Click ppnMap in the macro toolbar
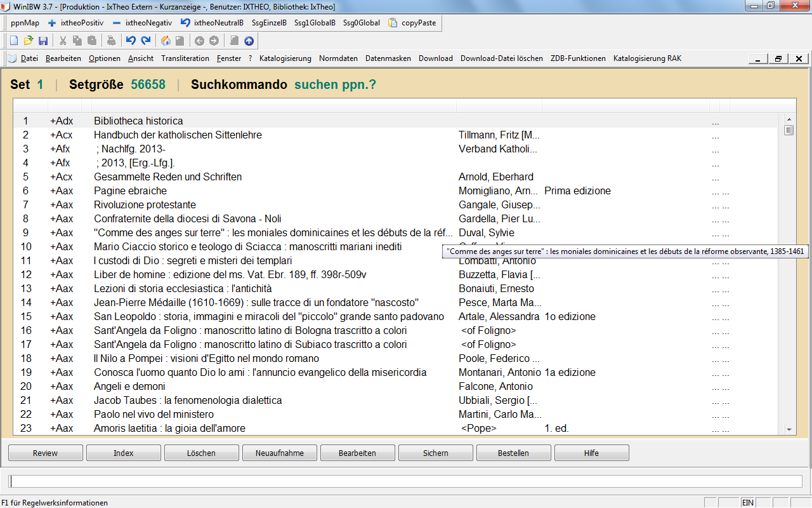 25,23
